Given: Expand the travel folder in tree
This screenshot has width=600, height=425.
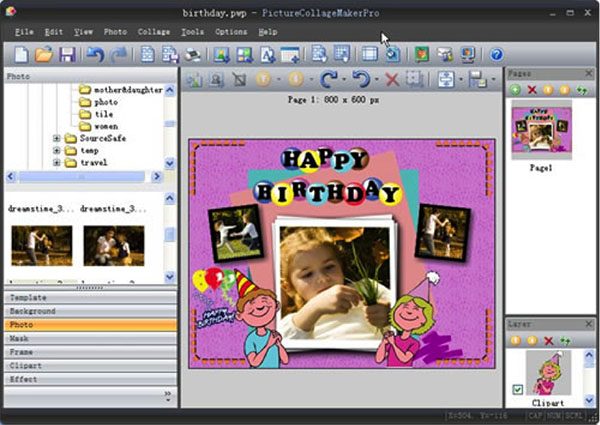Looking at the screenshot, I should pos(57,162).
